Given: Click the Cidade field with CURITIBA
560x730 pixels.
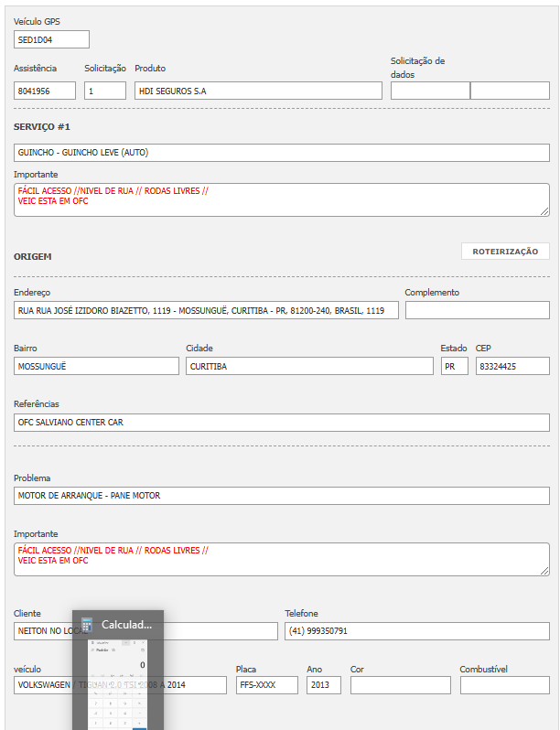Looking at the screenshot, I should click(x=309, y=366).
